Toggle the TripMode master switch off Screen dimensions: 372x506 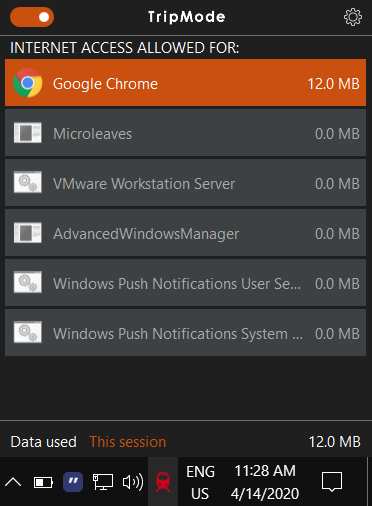(32, 17)
